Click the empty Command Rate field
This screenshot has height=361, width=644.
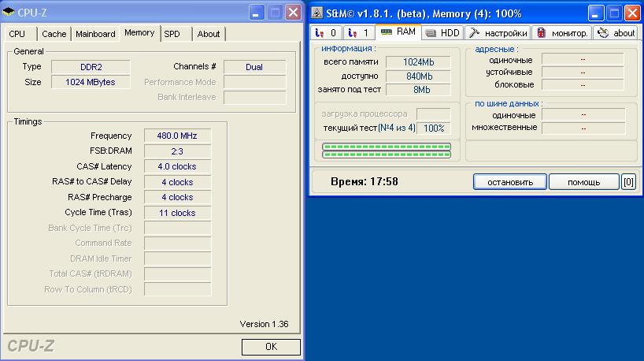pos(177,244)
